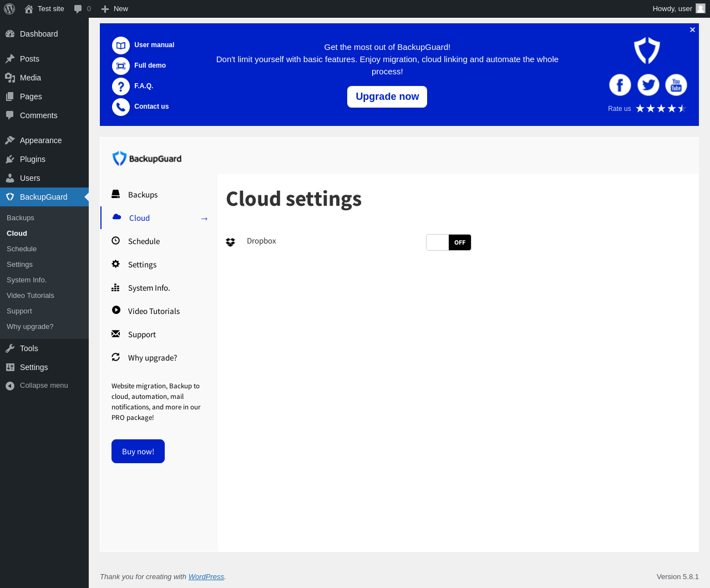Viewport: 710px width, 588px height.
Task: Open the Comments admin menu
Action: pos(44,115)
